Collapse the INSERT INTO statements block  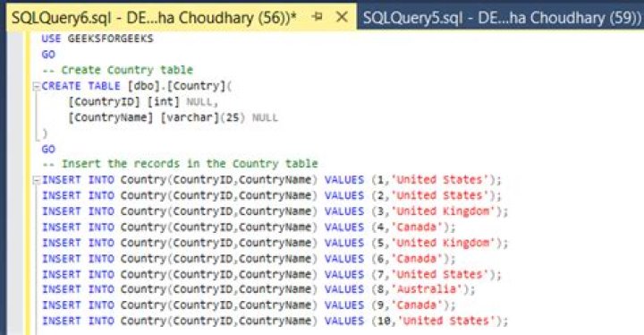point(37,180)
